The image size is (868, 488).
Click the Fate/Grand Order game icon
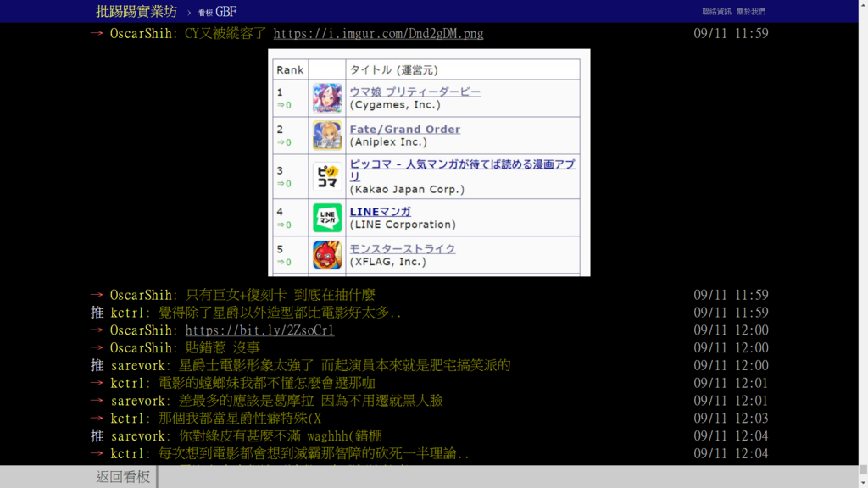point(327,135)
